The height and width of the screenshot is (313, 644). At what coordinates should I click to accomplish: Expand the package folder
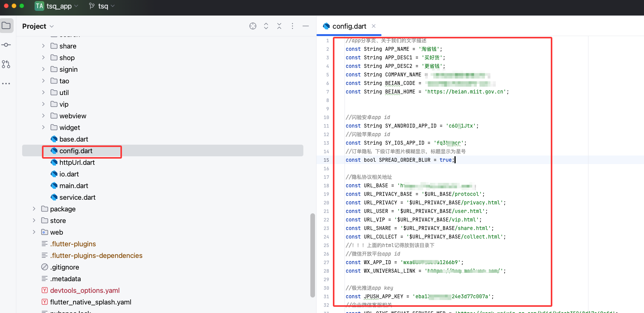[34, 209]
